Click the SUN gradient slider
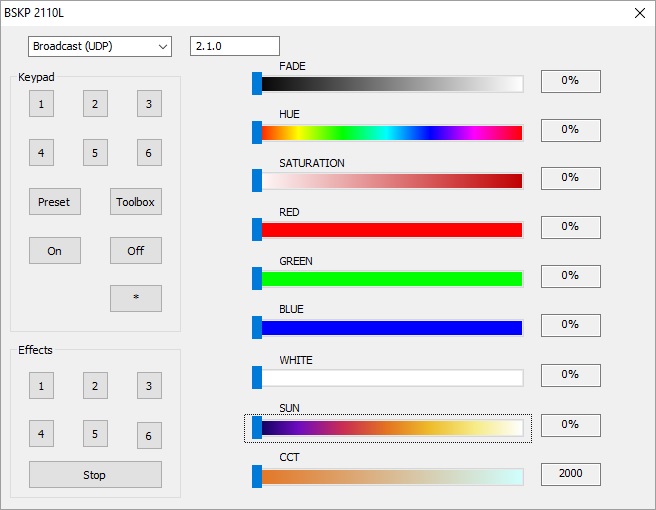The height and width of the screenshot is (510, 656). (388, 428)
